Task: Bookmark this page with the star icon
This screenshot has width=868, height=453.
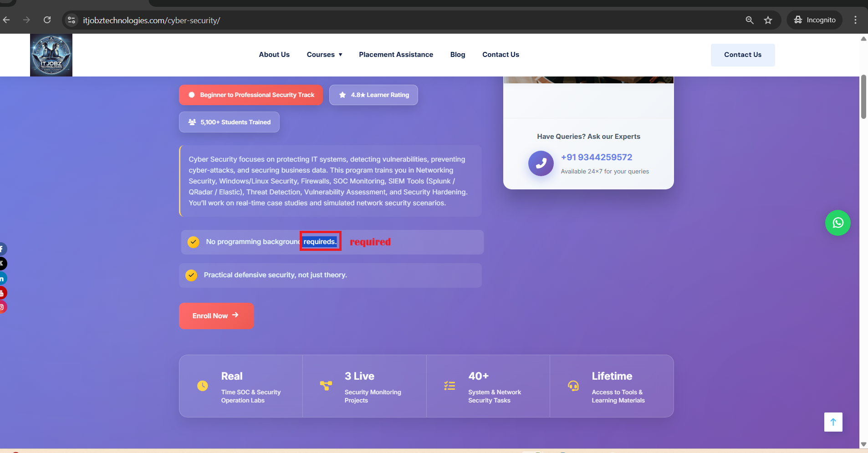Action: coord(768,20)
